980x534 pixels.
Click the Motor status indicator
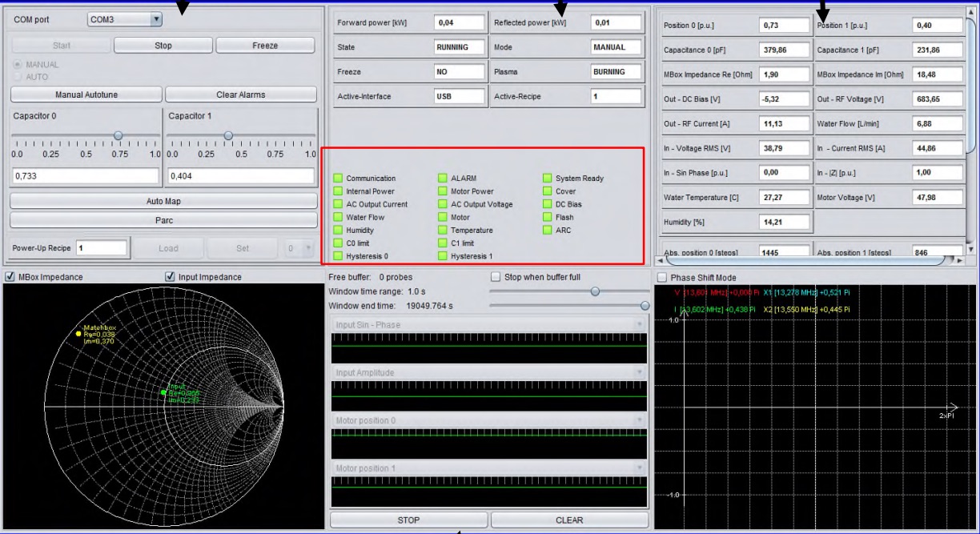[442, 217]
